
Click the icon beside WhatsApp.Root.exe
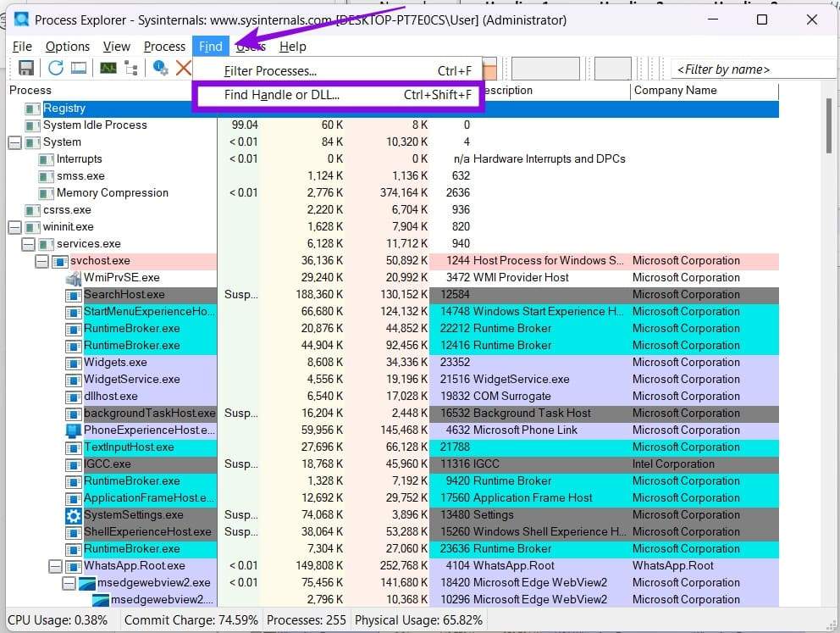(73, 566)
